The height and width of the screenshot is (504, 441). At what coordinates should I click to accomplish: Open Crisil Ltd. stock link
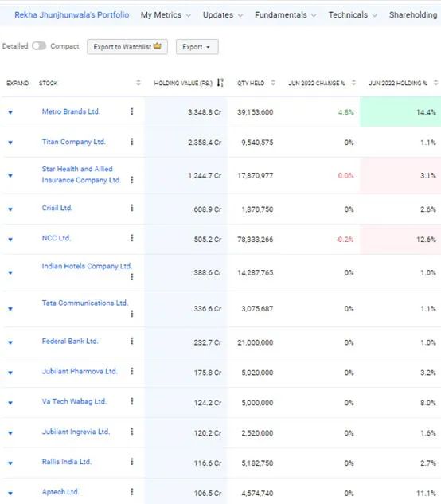[x=57, y=208]
